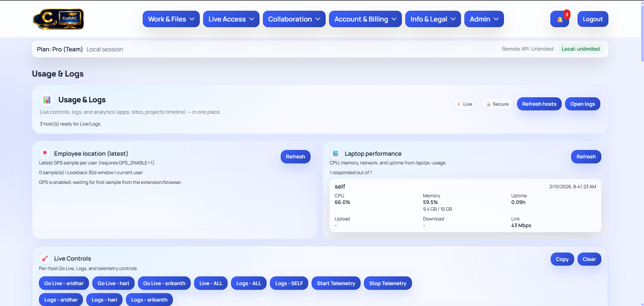
Task: Click the Plan: Pro (Team) label
Action: point(60,49)
